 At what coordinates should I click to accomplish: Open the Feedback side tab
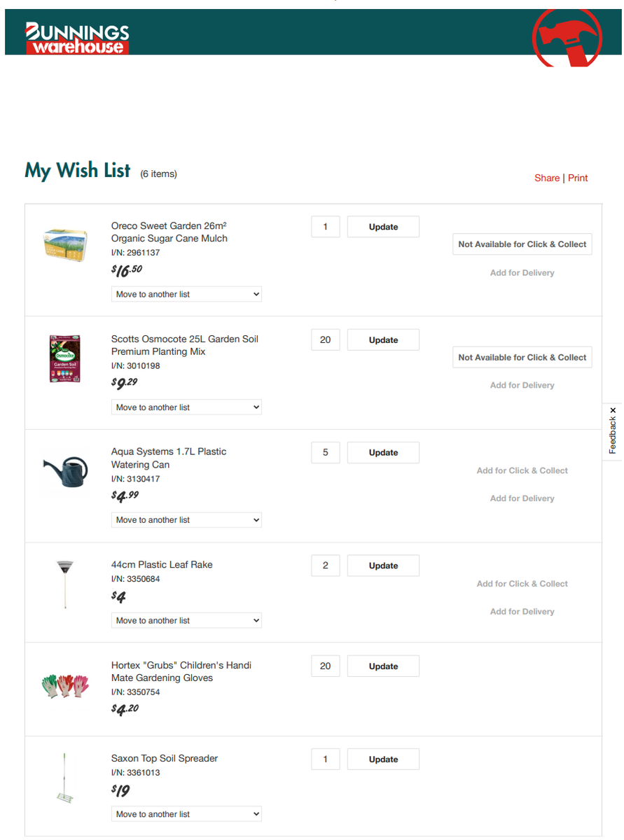[x=613, y=435]
